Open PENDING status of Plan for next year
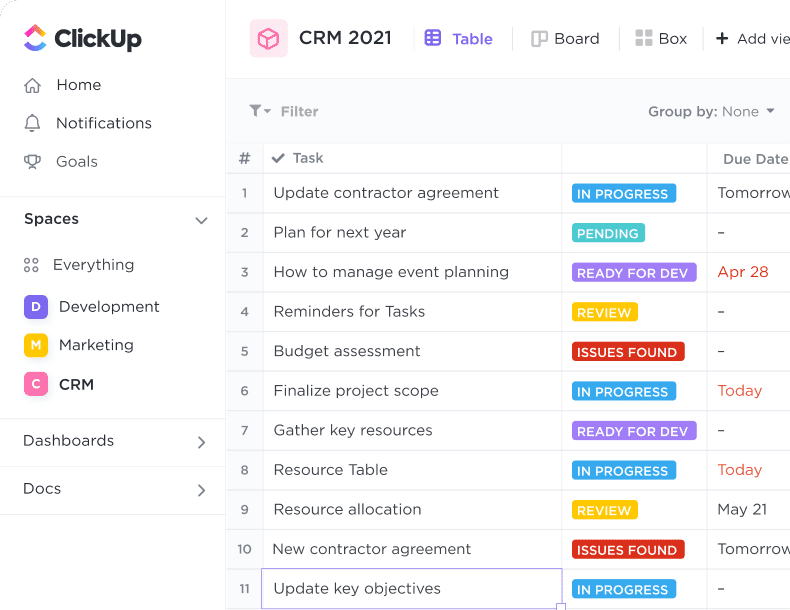The image size is (790, 610). pyautogui.click(x=608, y=233)
